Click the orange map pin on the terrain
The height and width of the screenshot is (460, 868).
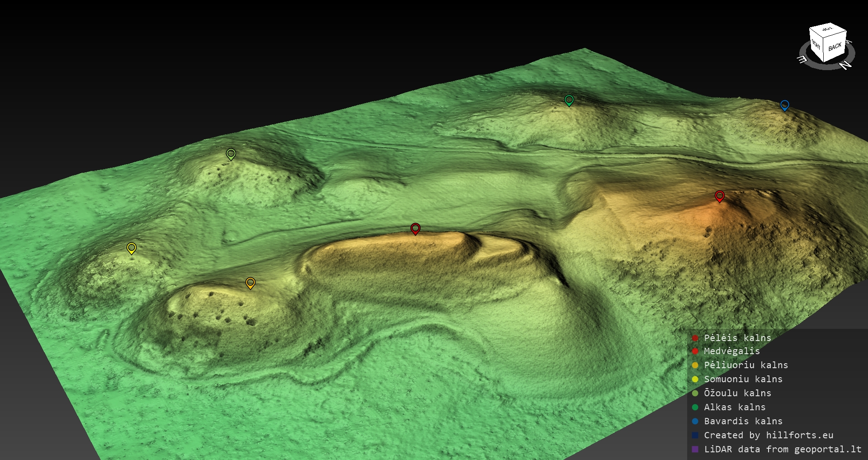click(x=250, y=283)
